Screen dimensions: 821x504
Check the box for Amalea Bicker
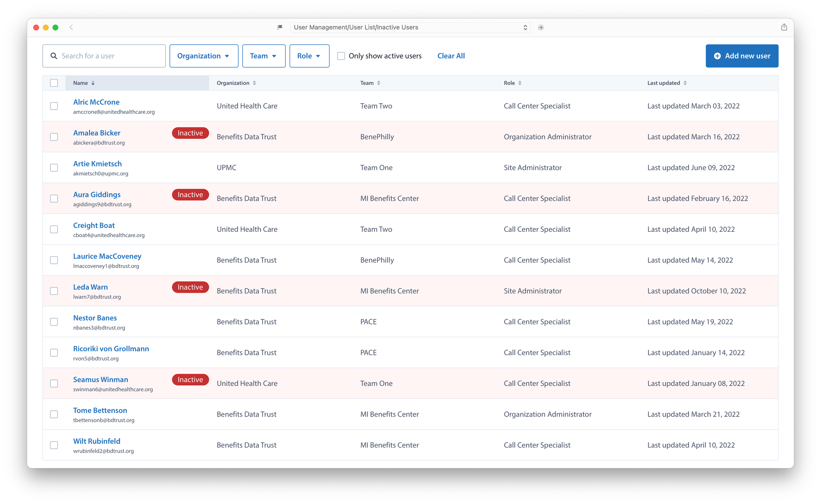click(54, 137)
